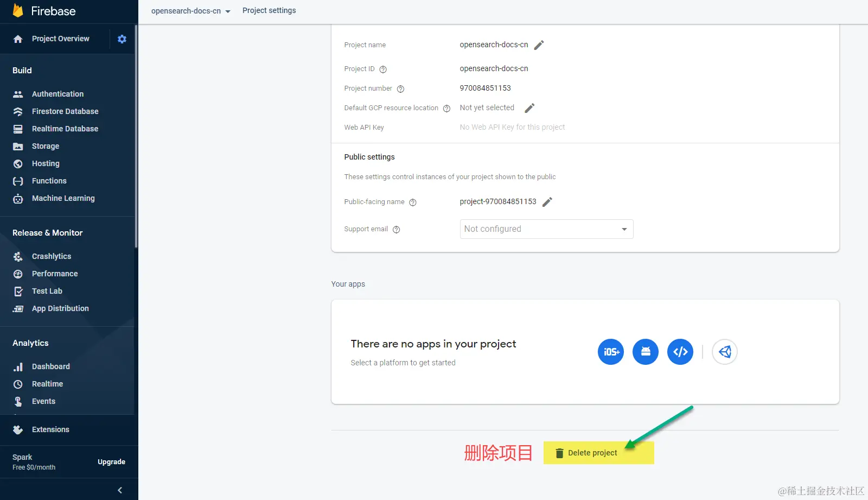
Task: Add an Android app to the project
Action: tap(645, 352)
